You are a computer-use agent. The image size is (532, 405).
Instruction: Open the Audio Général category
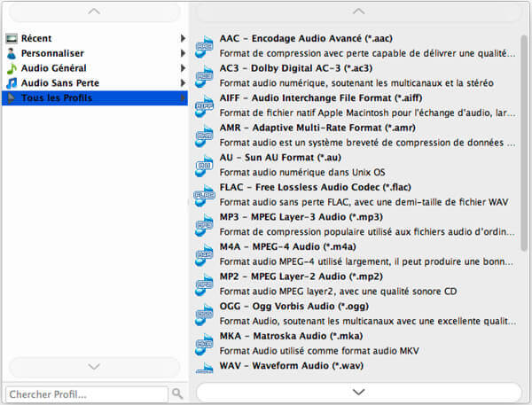pyautogui.click(x=53, y=68)
